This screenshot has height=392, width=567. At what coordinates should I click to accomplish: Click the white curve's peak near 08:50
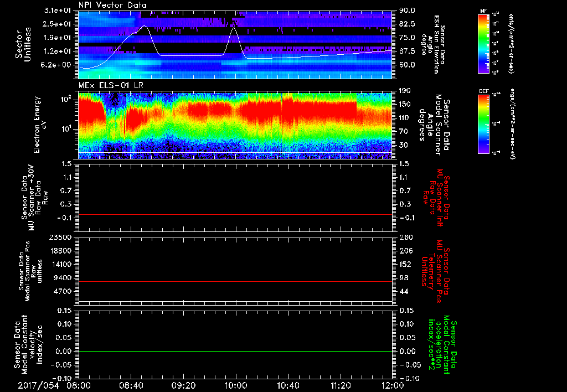[145, 26]
